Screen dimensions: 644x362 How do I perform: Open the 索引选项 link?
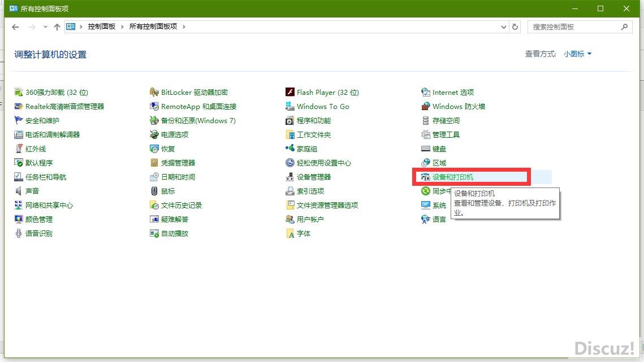(x=310, y=191)
